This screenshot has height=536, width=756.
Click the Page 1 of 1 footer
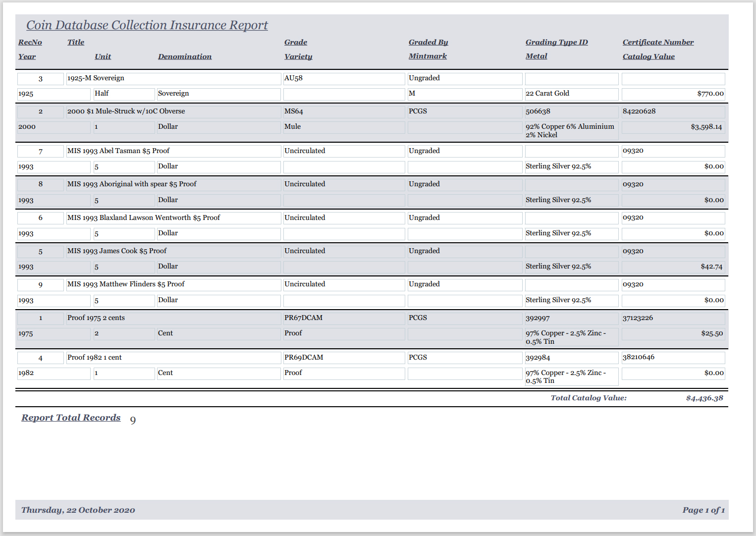point(703,510)
